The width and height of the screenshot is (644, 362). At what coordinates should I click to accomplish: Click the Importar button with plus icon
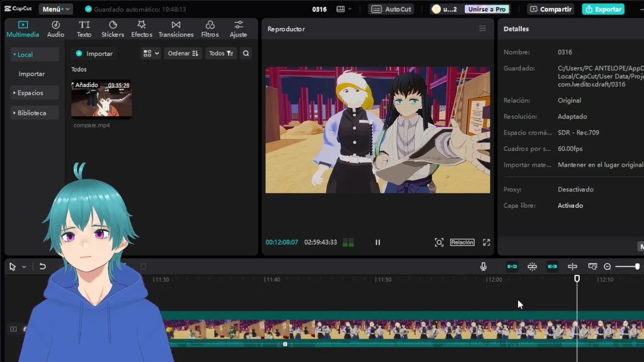click(x=94, y=53)
